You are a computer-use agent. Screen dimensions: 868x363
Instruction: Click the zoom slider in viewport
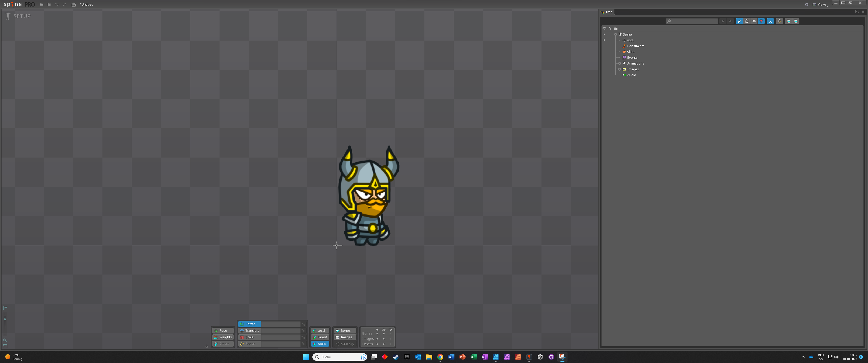tap(5, 324)
